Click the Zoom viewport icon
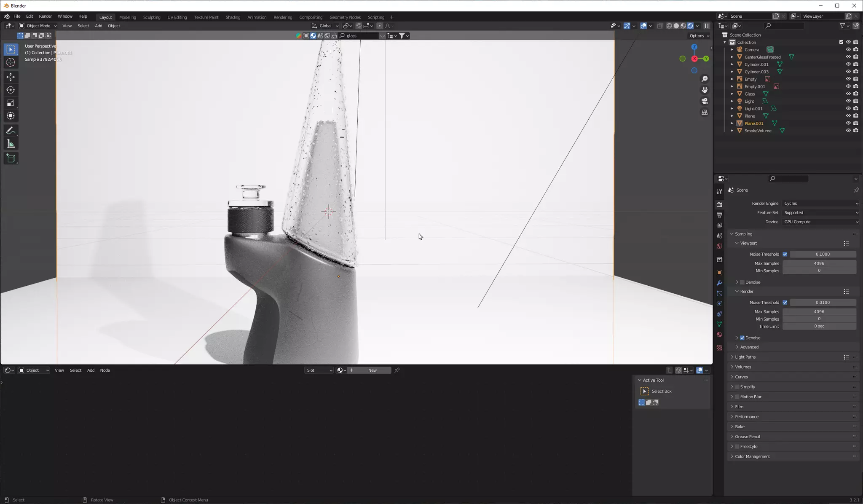Viewport: 863px width, 504px height. [705, 79]
